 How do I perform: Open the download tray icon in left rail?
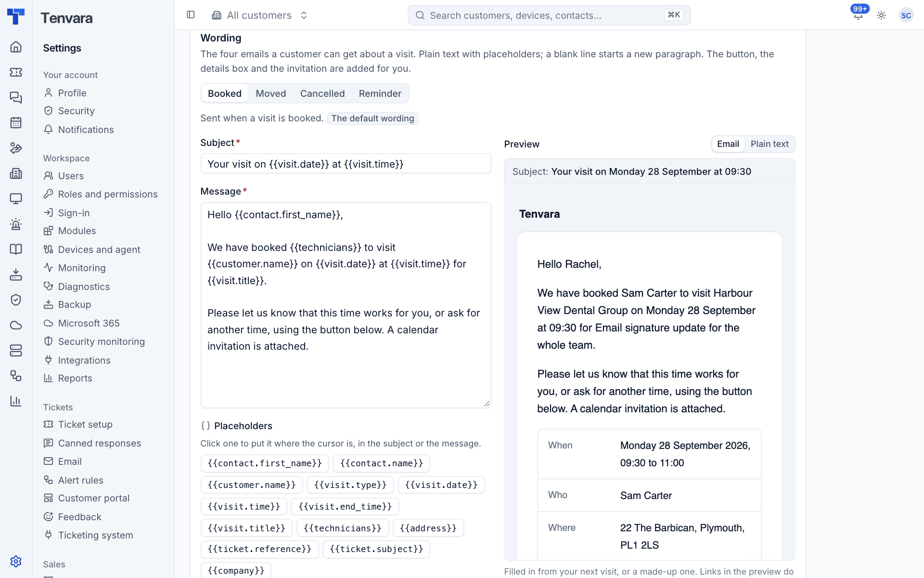[x=16, y=275]
